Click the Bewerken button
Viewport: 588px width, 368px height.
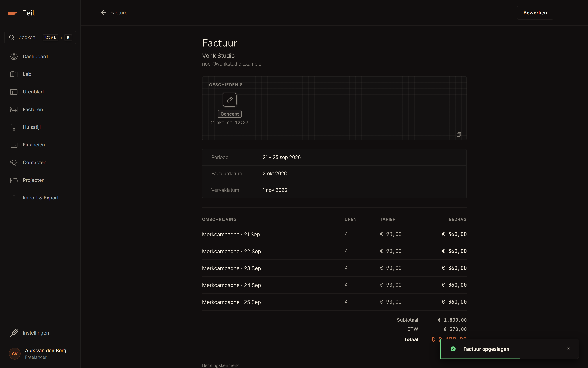535,13
